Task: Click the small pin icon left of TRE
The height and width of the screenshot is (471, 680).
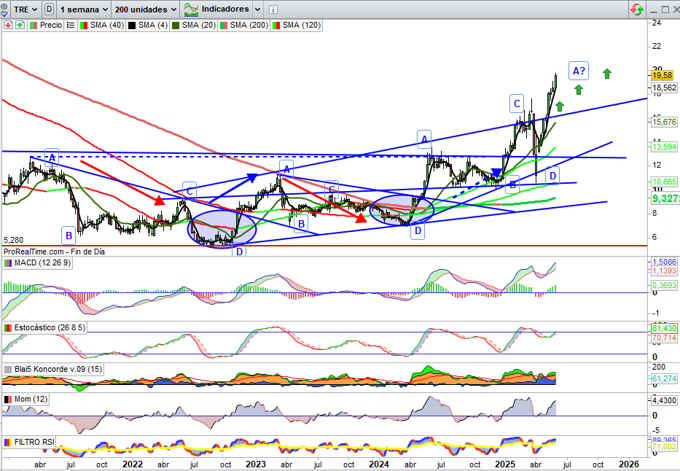Action: point(4,9)
